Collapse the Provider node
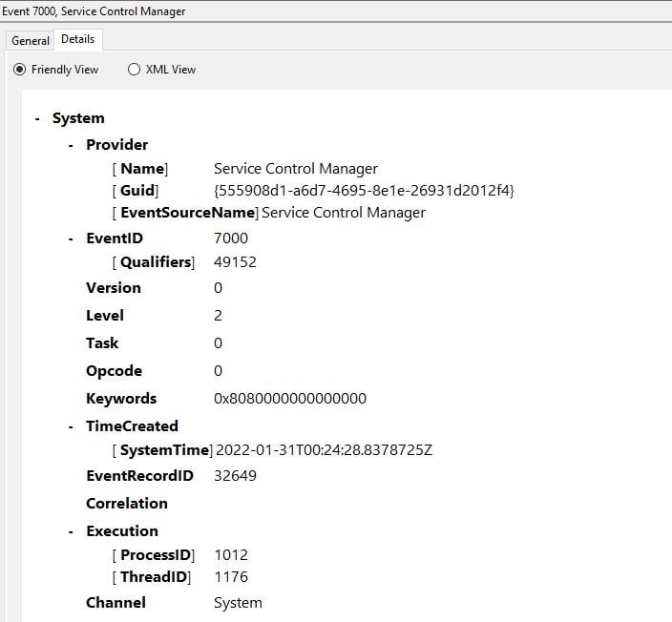Image resolution: width=672 pixels, height=622 pixels. pyautogui.click(x=72, y=145)
